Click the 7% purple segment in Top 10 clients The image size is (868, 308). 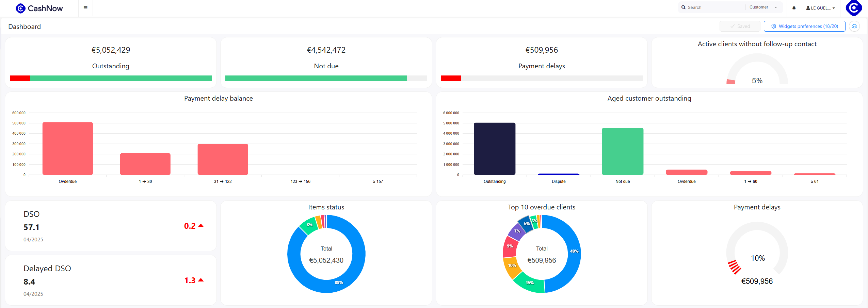(517, 231)
